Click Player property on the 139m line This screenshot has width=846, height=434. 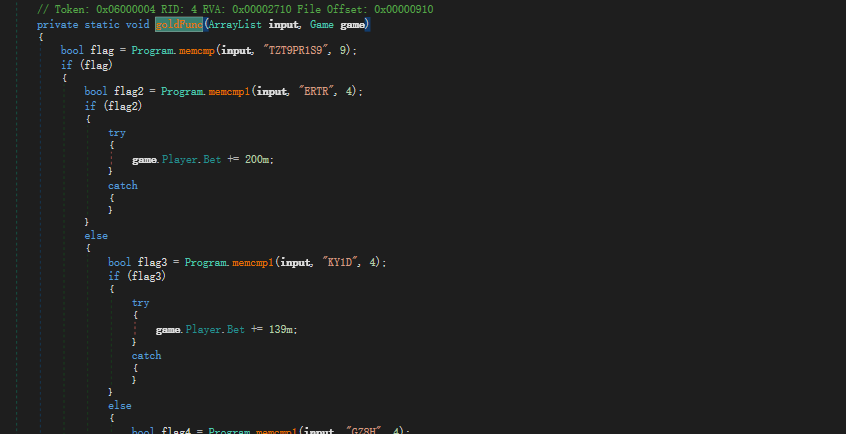pos(203,329)
